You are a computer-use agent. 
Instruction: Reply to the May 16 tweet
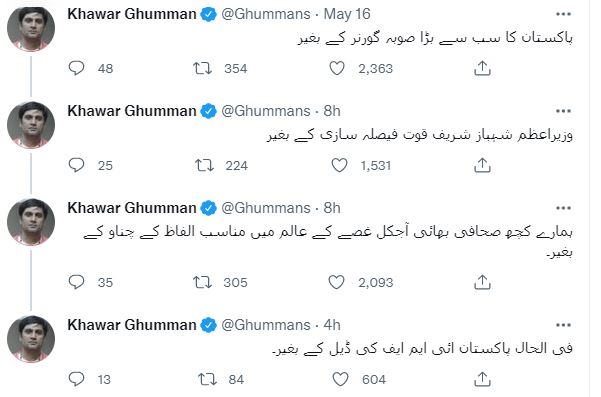pos(76,68)
